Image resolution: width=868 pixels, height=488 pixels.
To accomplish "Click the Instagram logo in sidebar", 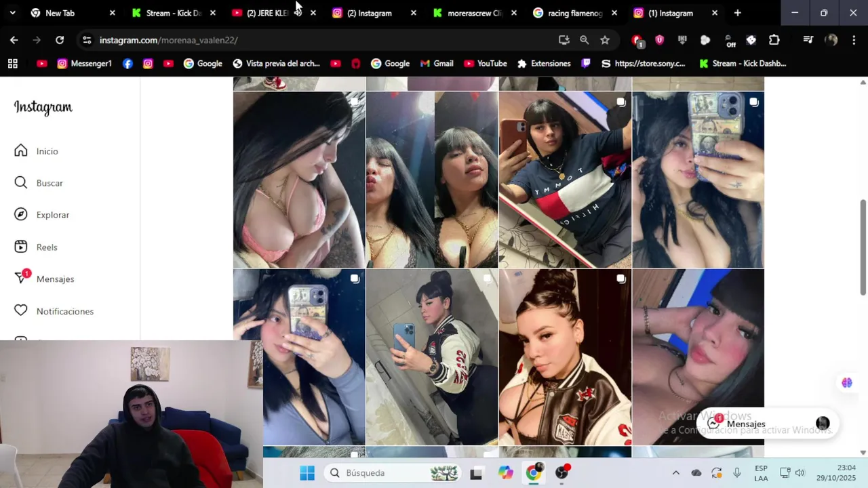I will (x=43, y=107).
